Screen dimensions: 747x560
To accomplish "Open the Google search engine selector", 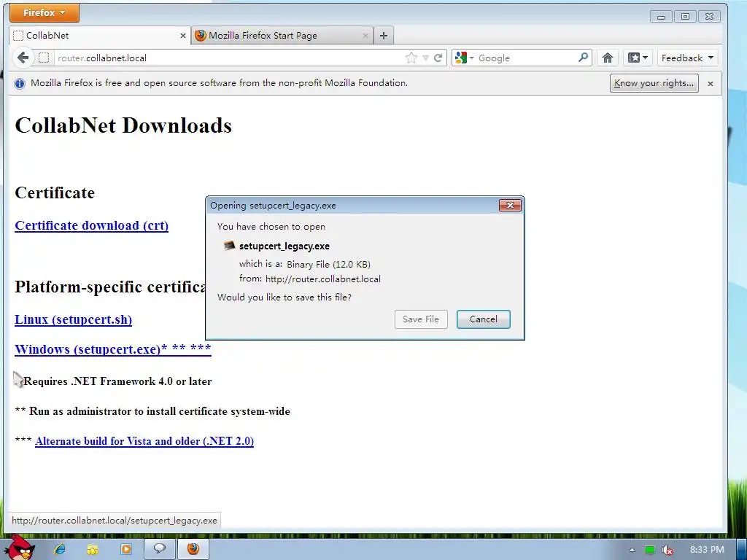I will pos(465,58).
